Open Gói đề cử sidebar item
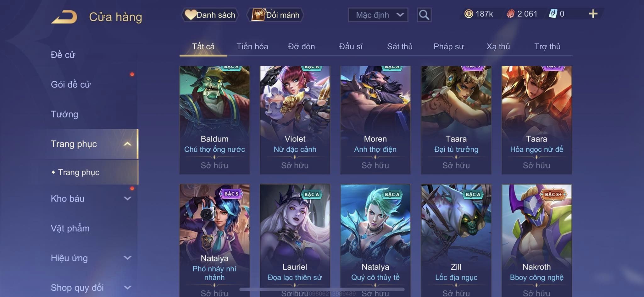Viewport: 644px width, 297px height. [x=71, y=84]
